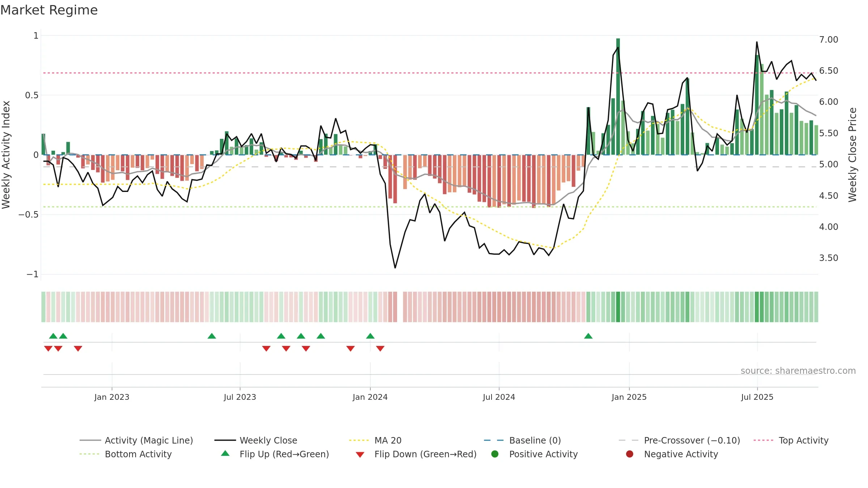Click the Negative Activity red dot icon
This screenshot has width=868, height=488.
[x=630, y=454]
